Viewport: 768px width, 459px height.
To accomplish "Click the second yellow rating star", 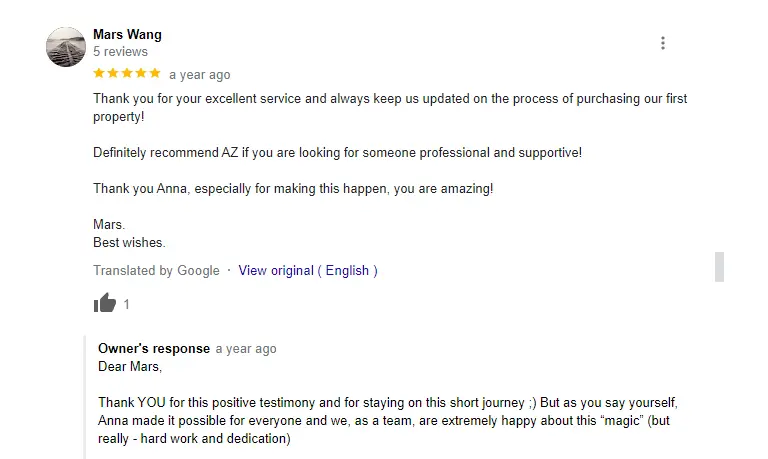I will click(113, 74).
